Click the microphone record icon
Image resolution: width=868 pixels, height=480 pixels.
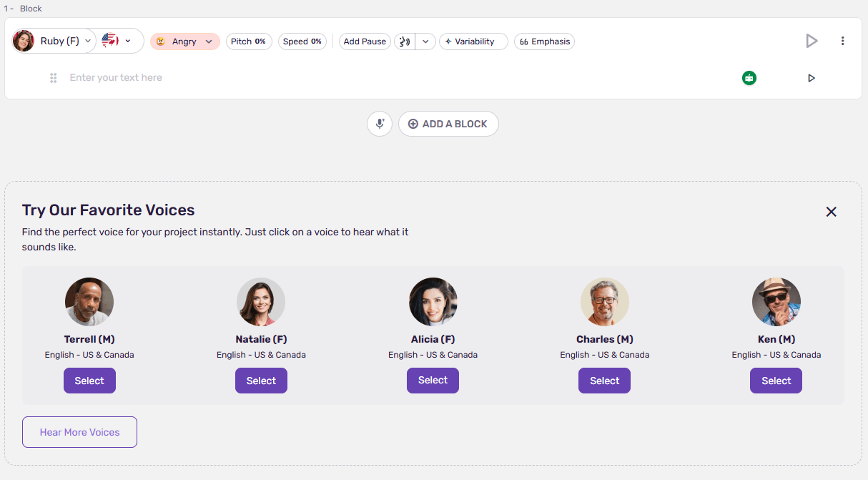pos(380,124)
